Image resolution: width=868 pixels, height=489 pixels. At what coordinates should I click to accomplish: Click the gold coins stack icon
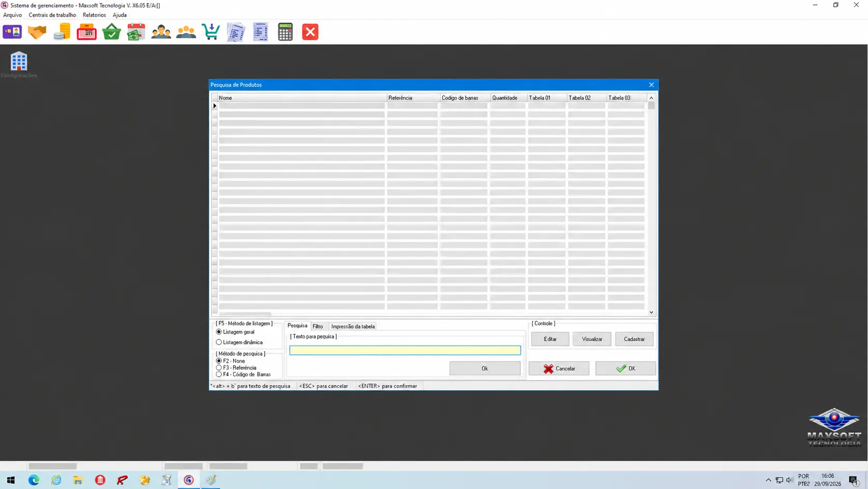click(x=62, y=32)
